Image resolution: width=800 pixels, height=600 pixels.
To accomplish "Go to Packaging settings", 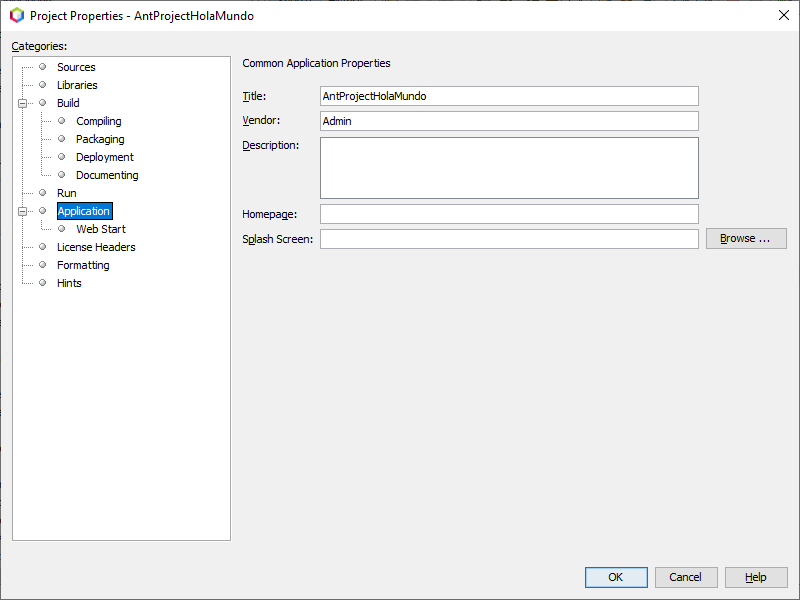I will point(100,139).
